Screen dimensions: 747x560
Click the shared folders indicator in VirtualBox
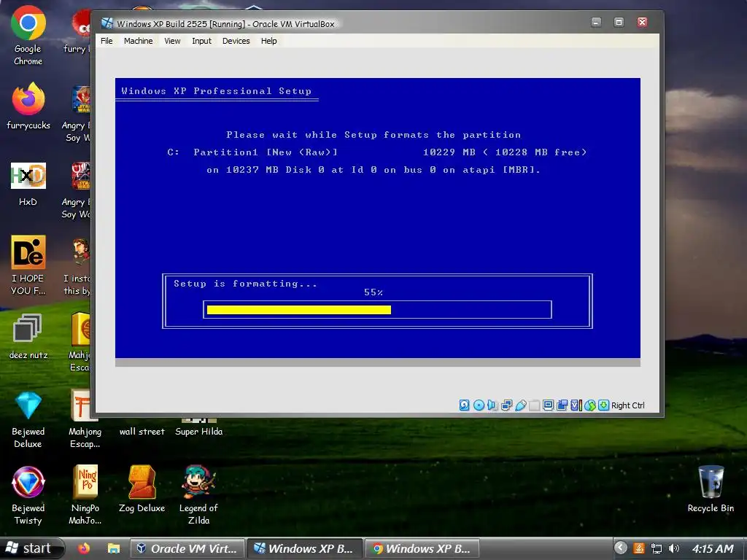click(x=534, y=405)
